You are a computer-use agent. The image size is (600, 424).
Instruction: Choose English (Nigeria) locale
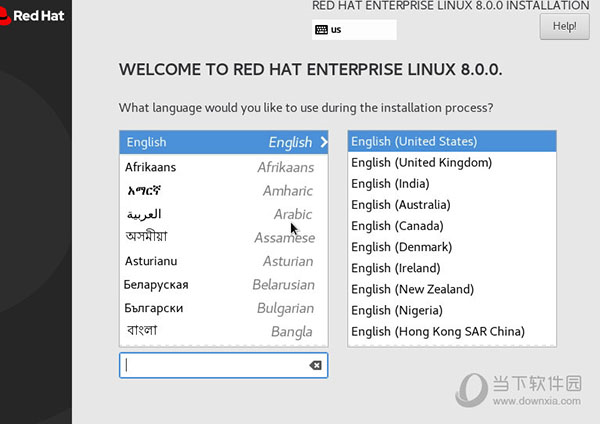(x=452, y=310)
